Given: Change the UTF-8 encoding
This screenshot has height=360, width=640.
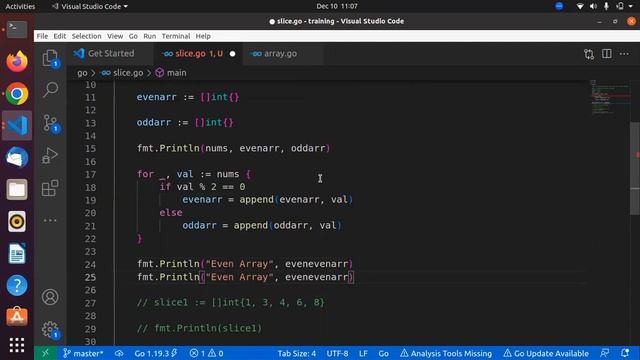Looking at the screenshot, I should (337, 353).
